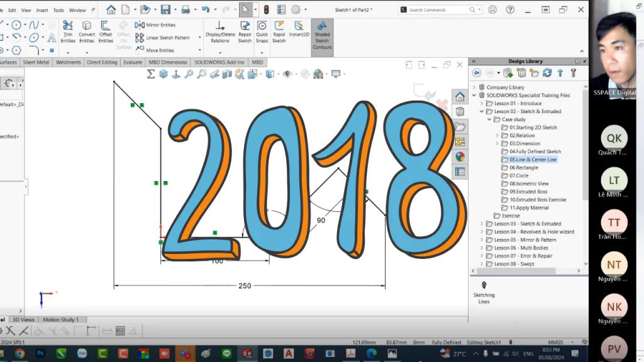
Task: Click the 90 angle dimension
Action: pos(321,221)
